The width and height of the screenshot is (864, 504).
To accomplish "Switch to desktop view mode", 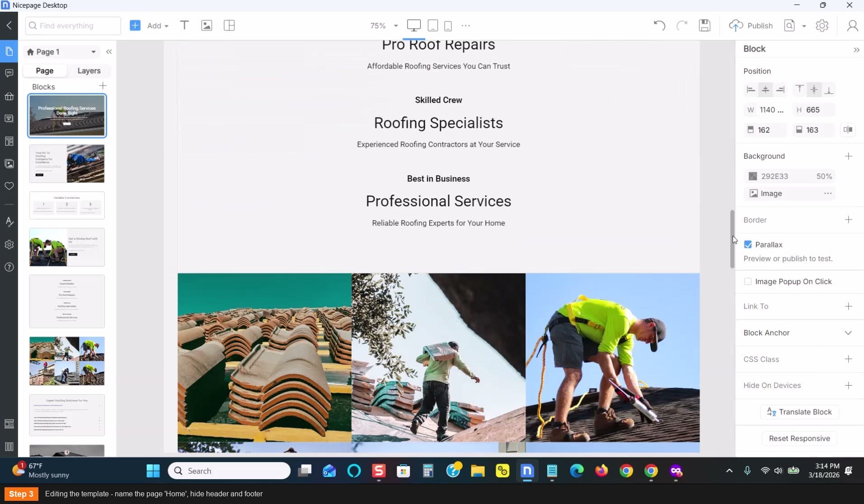I will 413,26.
